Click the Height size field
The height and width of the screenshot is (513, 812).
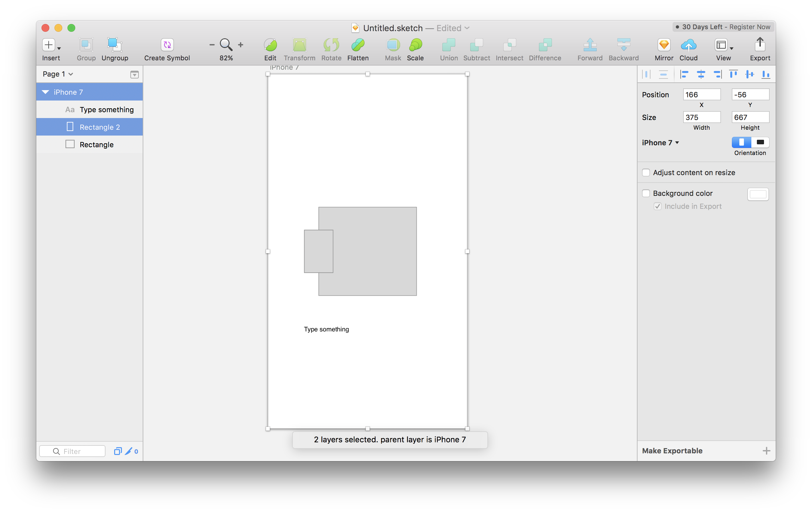click(750, 117)
